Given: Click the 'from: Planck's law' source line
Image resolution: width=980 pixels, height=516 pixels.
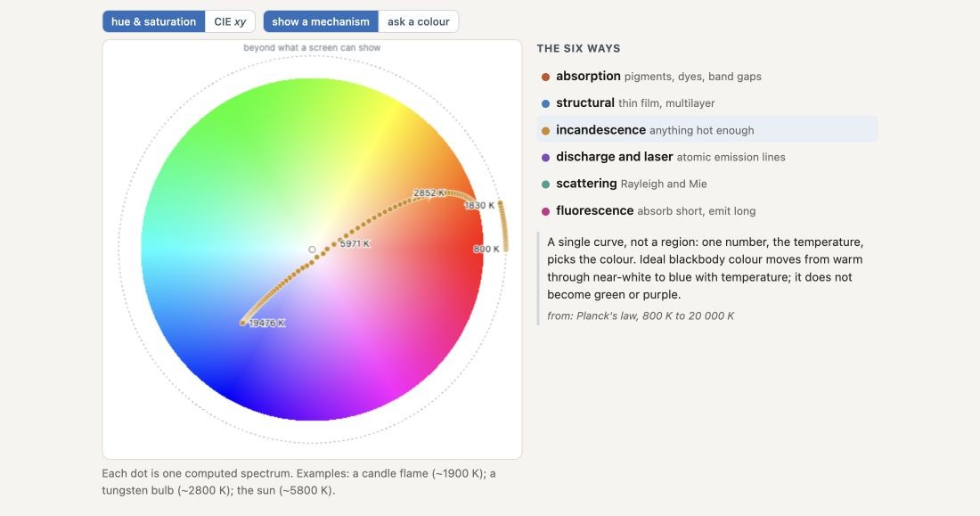Looking at the screenshot, I should click(641, 315).
